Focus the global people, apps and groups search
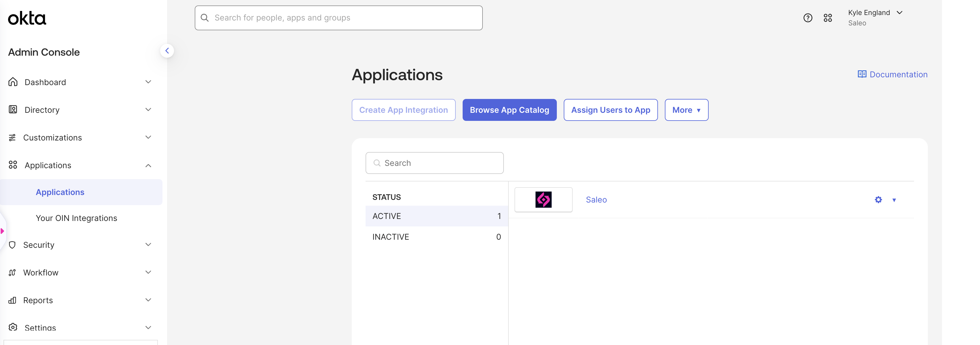Viewport: 980px width, 345px height. pos(338,18)
